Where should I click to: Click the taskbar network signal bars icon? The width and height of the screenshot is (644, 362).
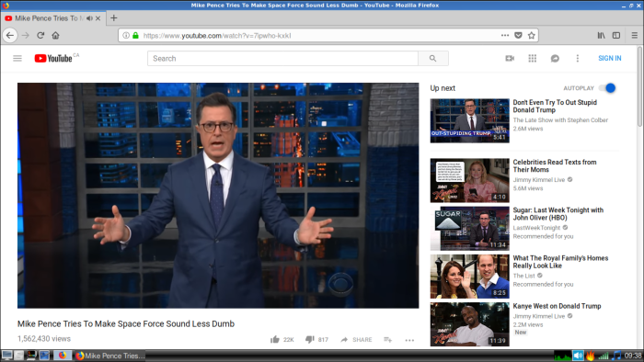pyautogui.click(x=603, y=356)
